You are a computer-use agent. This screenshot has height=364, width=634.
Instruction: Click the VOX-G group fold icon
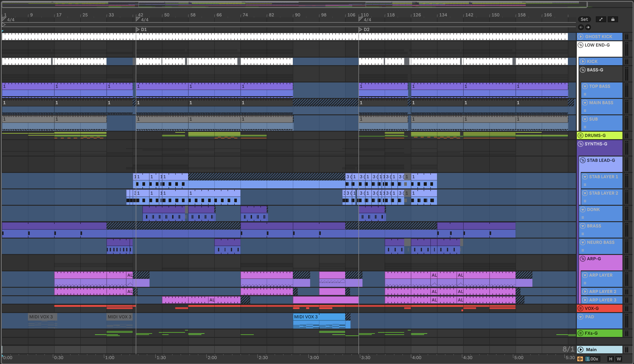coord(581,308)
